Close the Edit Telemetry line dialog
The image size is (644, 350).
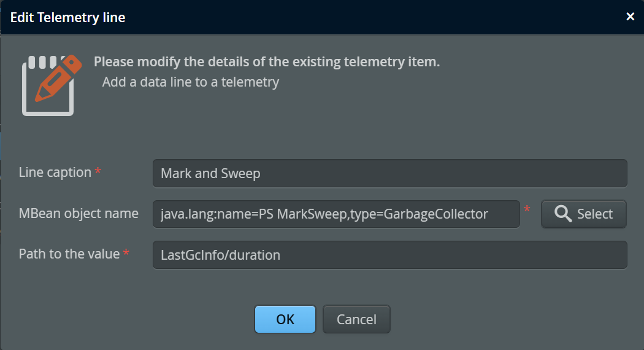[630, 17]
